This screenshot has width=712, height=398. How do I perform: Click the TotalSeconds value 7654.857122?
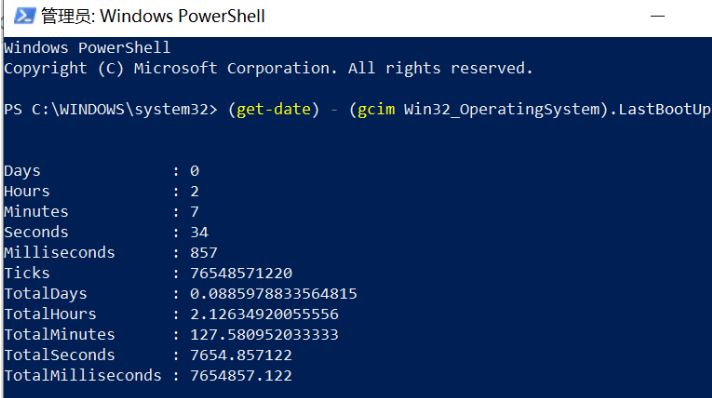point(241,355)
